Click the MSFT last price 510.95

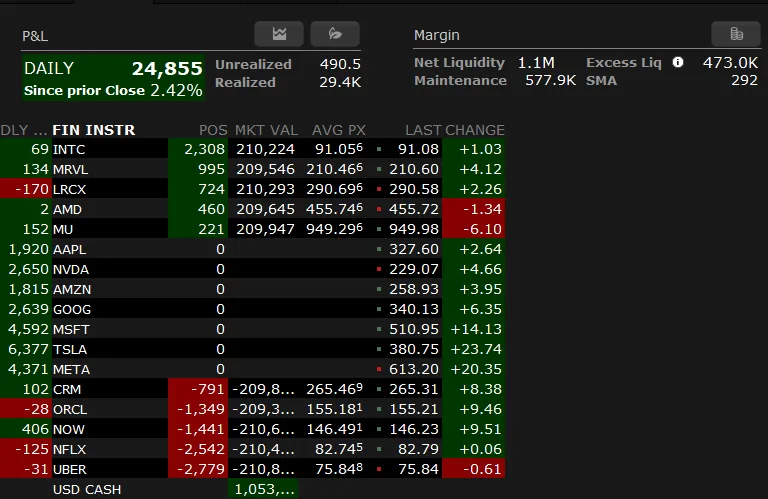[414, 329]
